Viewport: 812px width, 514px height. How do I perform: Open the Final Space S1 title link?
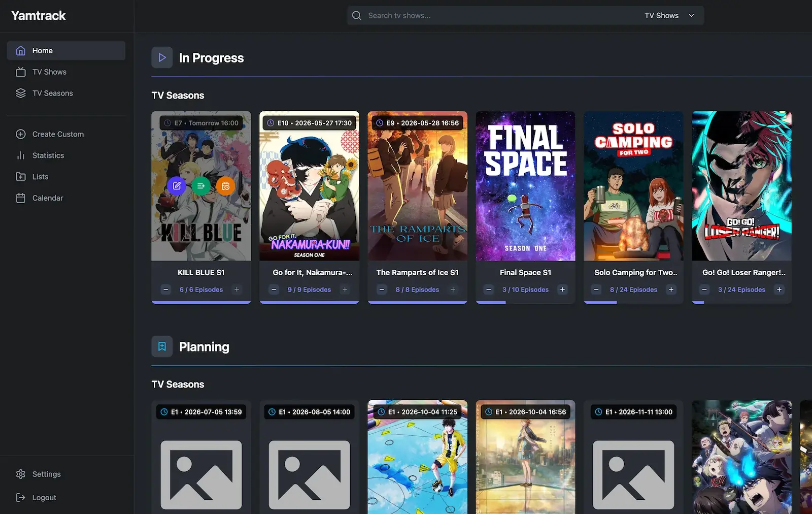click(x=525, y=273)
